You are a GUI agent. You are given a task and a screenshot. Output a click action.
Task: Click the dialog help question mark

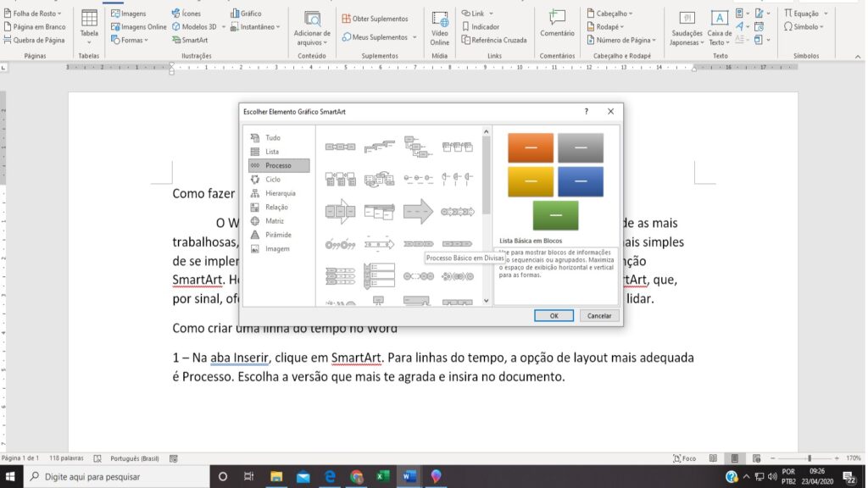[x=587, y=111]
